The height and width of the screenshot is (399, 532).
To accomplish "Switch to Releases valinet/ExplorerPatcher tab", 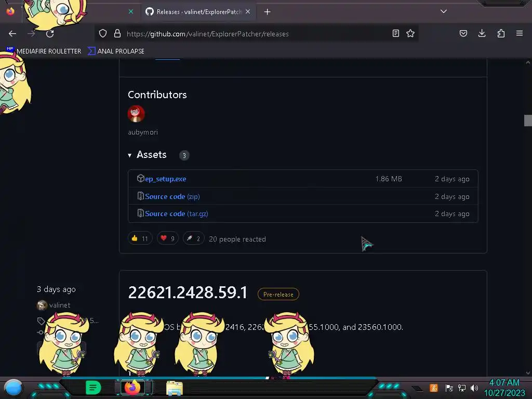I will [198, 12].
